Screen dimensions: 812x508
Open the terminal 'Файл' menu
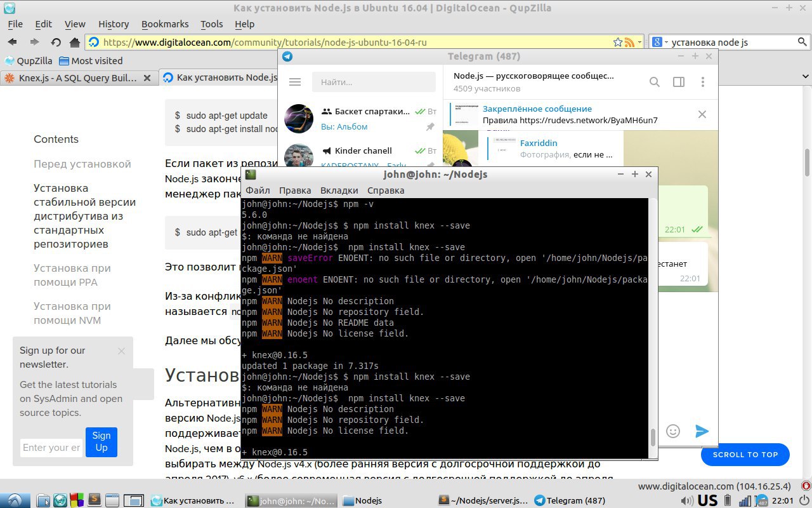pos(258,190)
